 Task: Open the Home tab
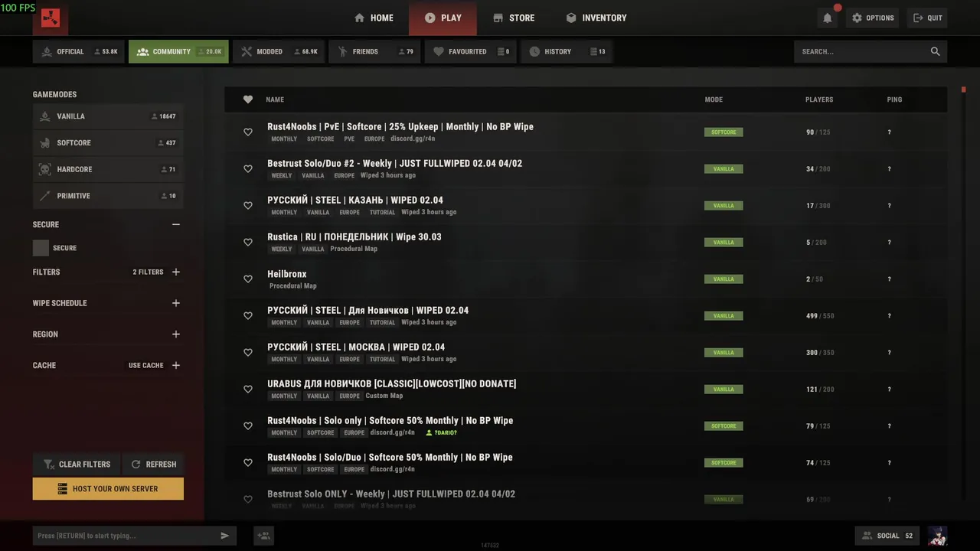(374, 18)
